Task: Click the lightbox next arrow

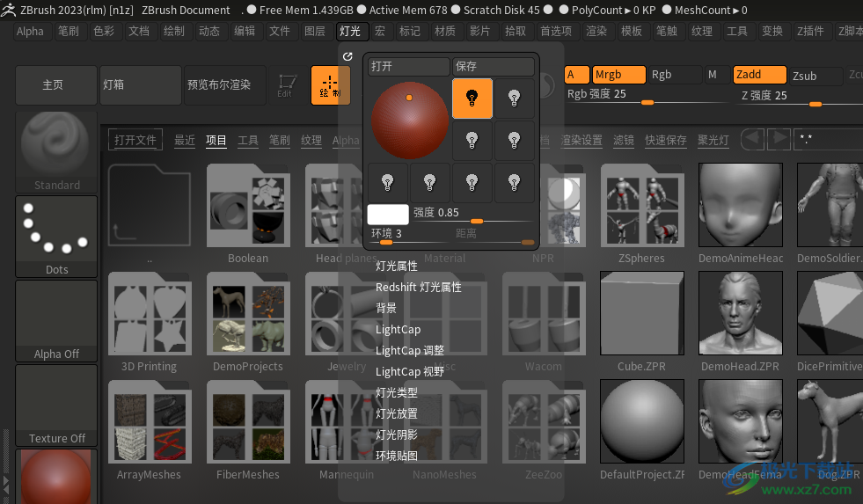Action: point(779,139)
